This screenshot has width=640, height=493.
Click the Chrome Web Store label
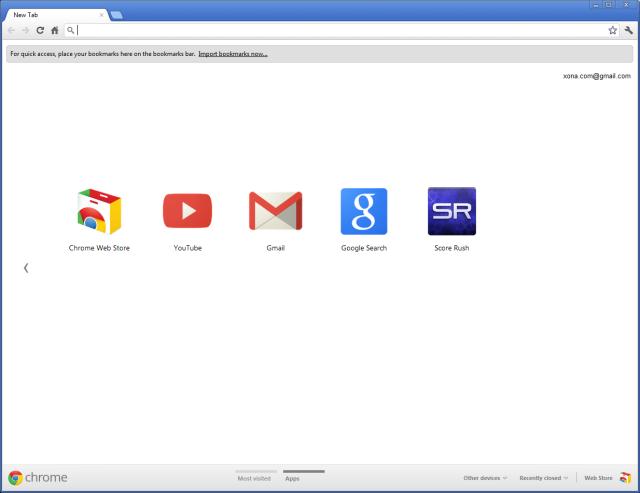[99, 248]
